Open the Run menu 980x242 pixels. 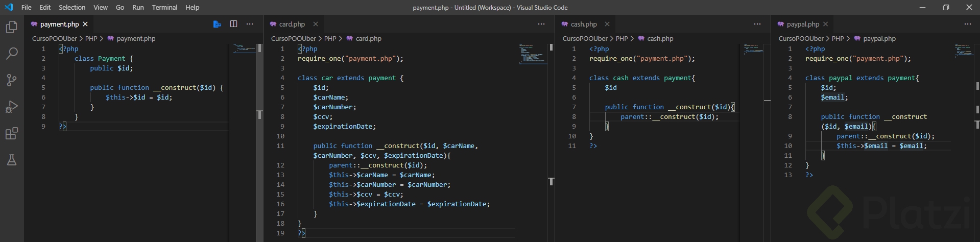[x=138, y=7]
